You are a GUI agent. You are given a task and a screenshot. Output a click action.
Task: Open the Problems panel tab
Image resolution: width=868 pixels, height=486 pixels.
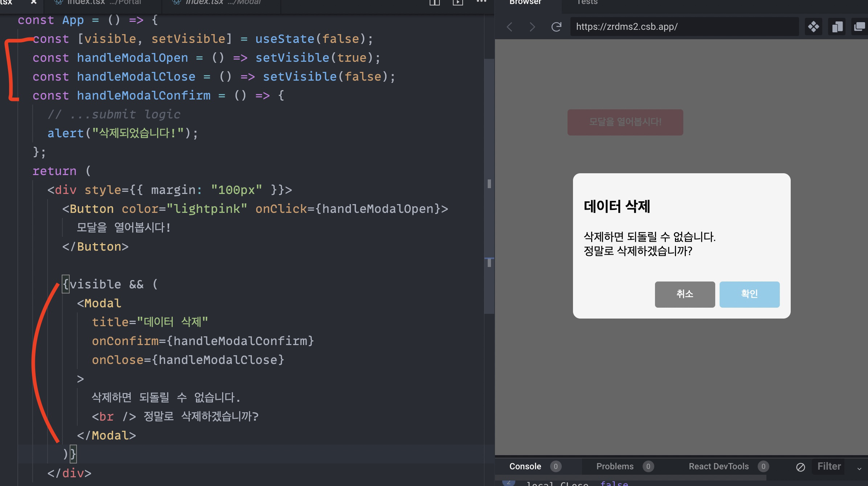(x=615, y=466)
